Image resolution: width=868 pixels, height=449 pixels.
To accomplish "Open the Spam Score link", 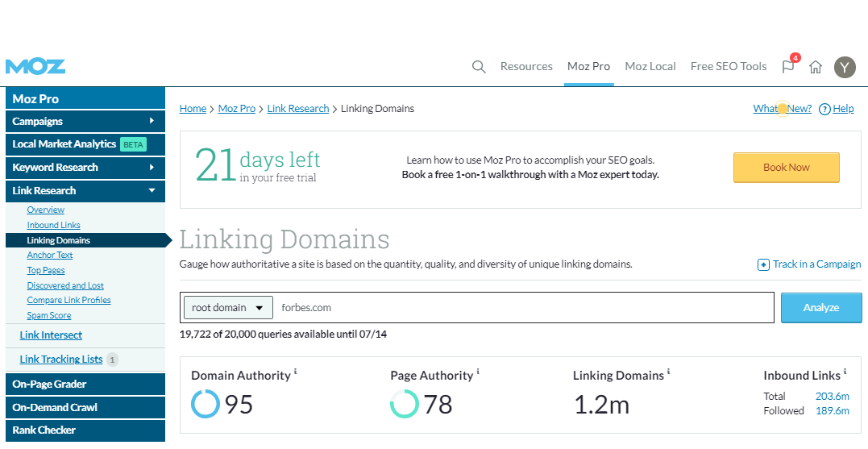I will tap(49, 315).
